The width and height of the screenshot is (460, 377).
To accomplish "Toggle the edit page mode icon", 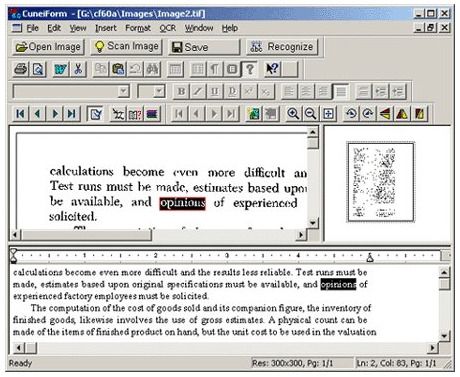I will click(95, 114).
